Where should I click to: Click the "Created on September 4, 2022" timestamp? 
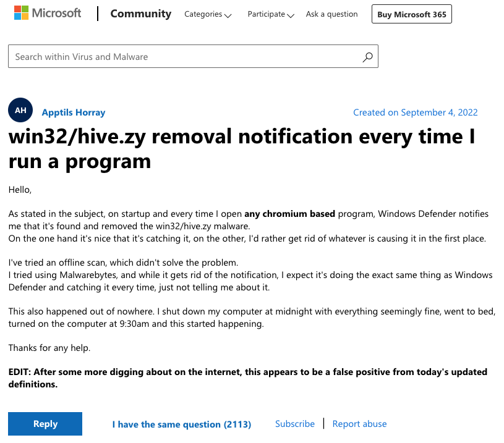(415, 112)
